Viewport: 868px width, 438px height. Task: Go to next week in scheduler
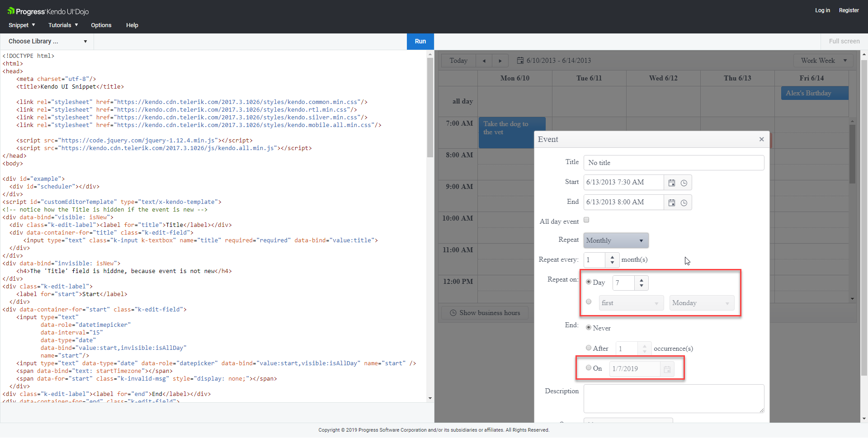tap(500, 61)
